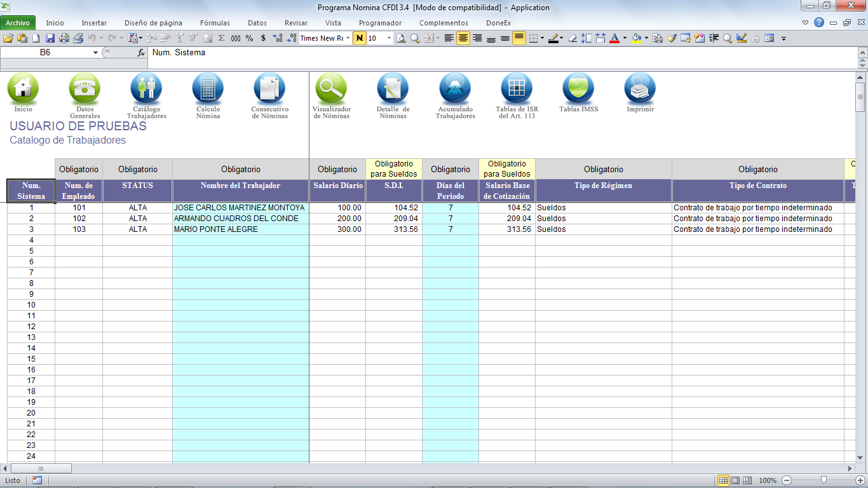Open the Fórmulas ribbon tab
This screenshot has height=488, width=868.
click(215, 23)
